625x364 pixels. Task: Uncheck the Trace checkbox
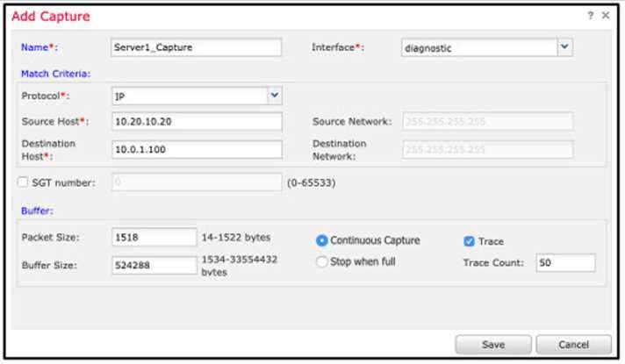tap(469, 241)
